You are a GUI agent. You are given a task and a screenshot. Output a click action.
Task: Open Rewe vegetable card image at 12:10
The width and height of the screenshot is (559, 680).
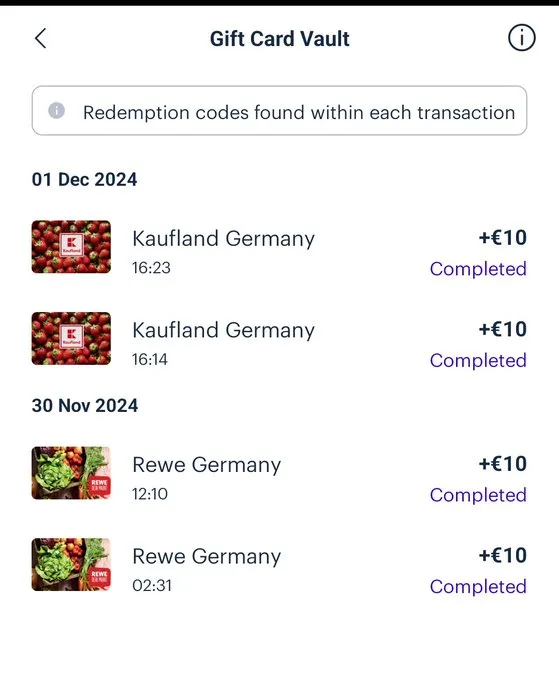pos(71,473)
